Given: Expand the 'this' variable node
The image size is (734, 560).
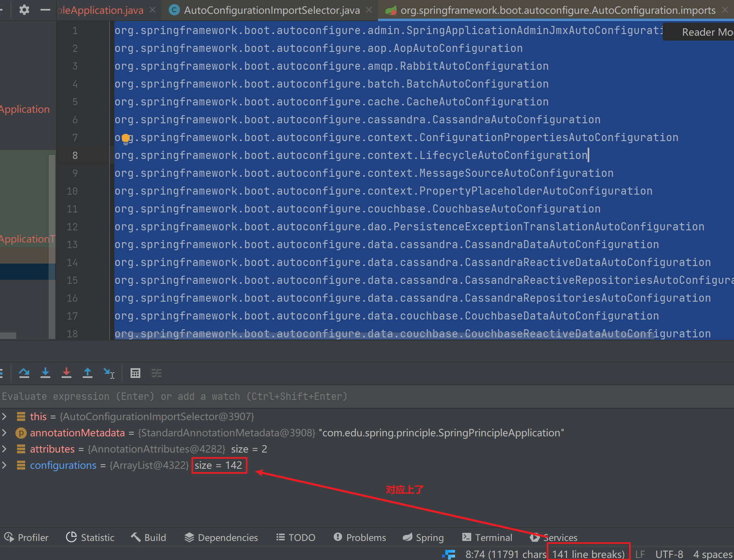Looking at the screenshot, I should [x=4, y=416].
